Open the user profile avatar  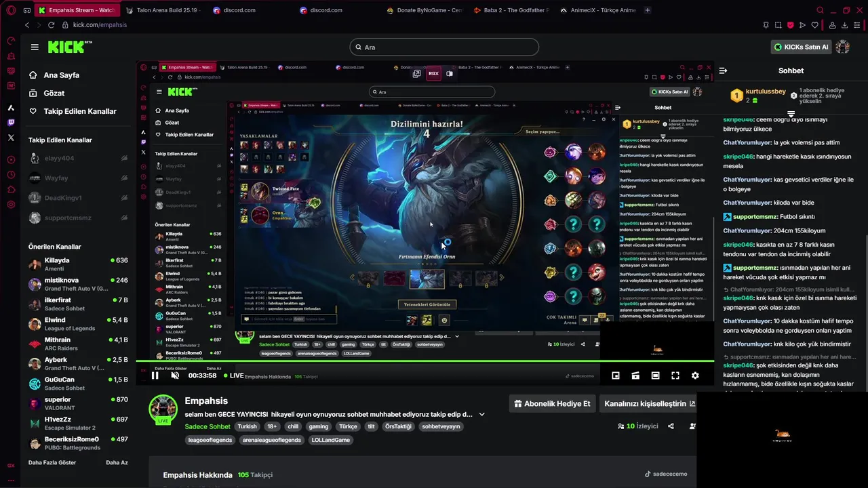pos(843,47)
